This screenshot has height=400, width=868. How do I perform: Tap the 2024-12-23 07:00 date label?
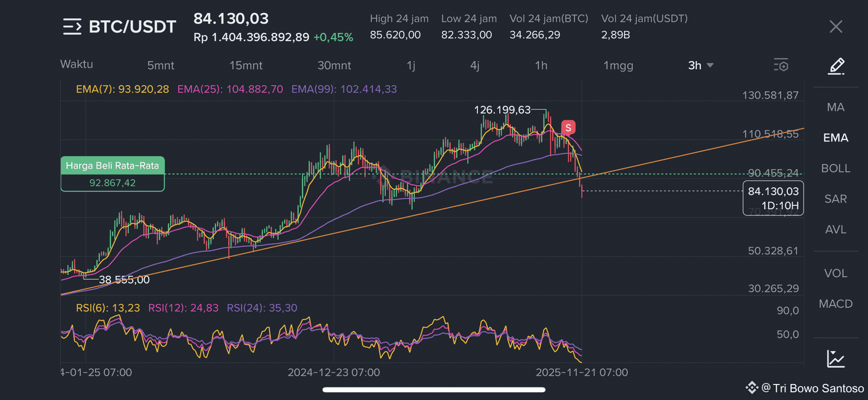334,372
